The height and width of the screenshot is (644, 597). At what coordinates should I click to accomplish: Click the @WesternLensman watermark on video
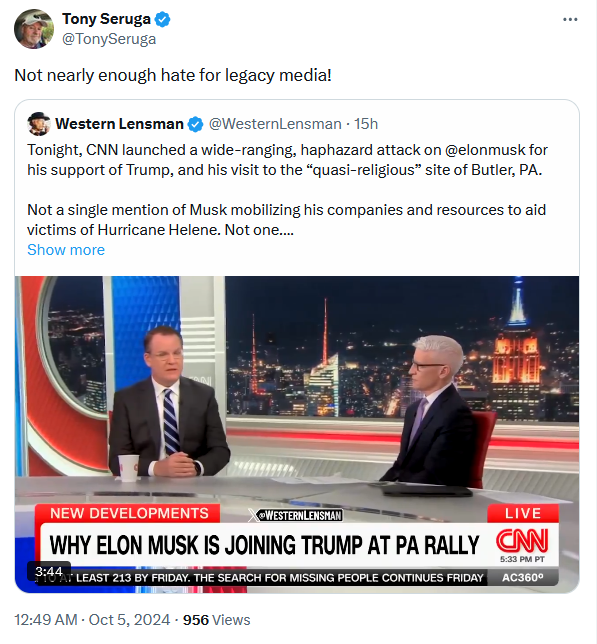coord(296,515)
